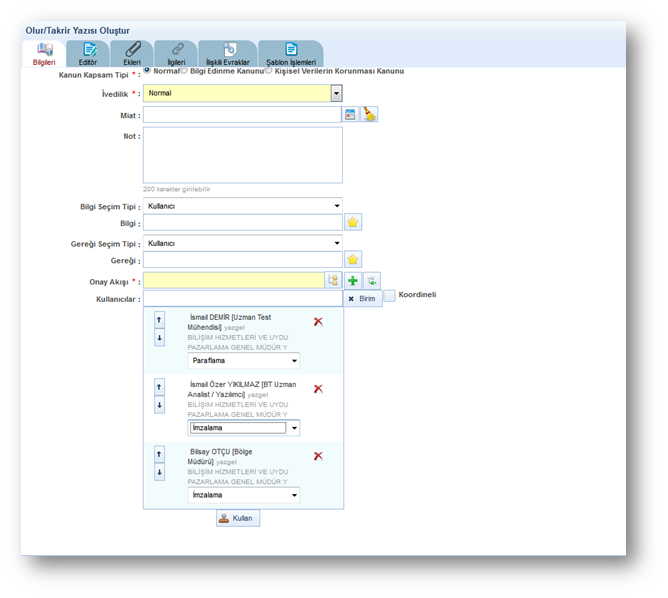Open Paraflama dropdown for İsmail DEMİR
Viewport: 668px width, 598px height.
(294, 360)
